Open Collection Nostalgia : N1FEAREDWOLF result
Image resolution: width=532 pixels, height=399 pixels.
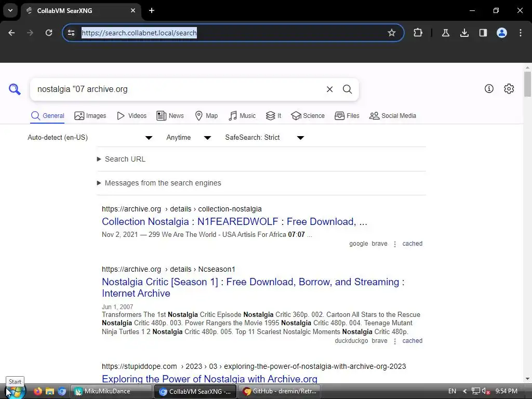(234, 221)
